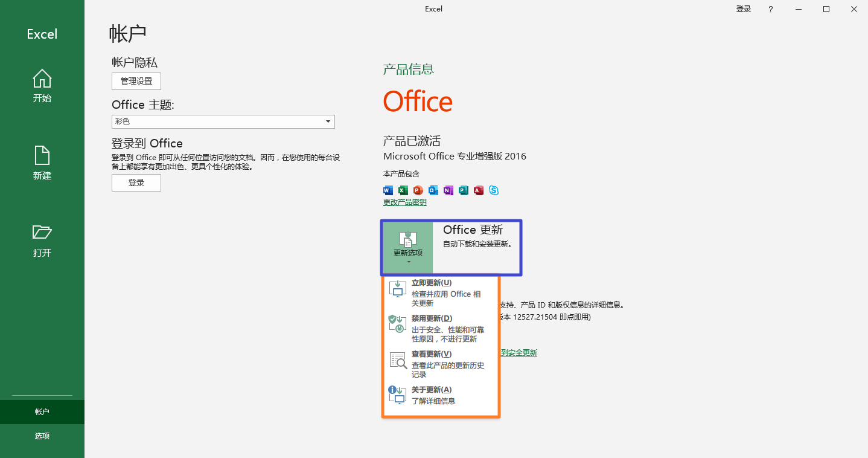
Task: Expand the Office 主题 combo box
Action: pos(223,121)
